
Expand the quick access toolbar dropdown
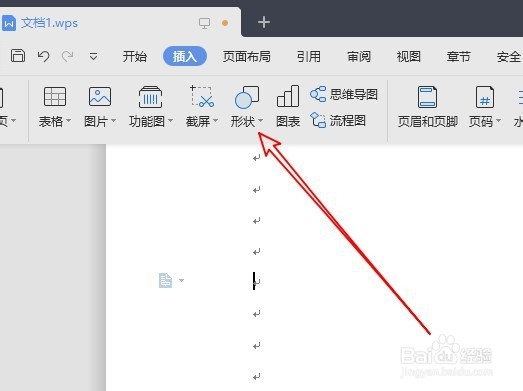tap(93, 56)
